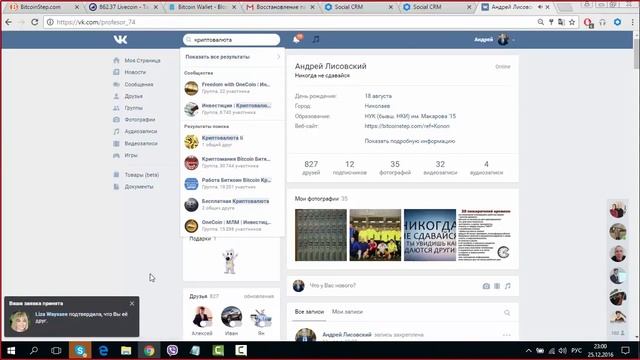The image size is (640, 360).
Task: Select "Работа Биткоин Bitcoin" search result
Action: click(x=232, y=184)
